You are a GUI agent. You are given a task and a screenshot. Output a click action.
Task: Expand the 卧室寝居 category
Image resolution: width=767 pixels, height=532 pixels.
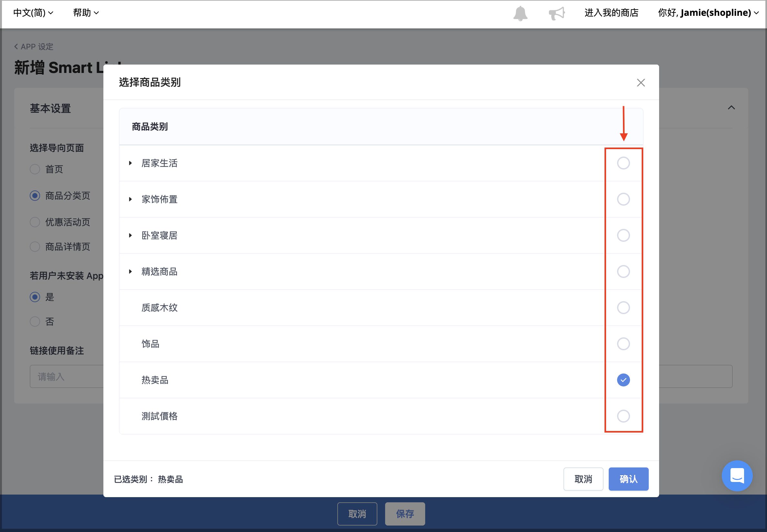click(x=131, y=235)
